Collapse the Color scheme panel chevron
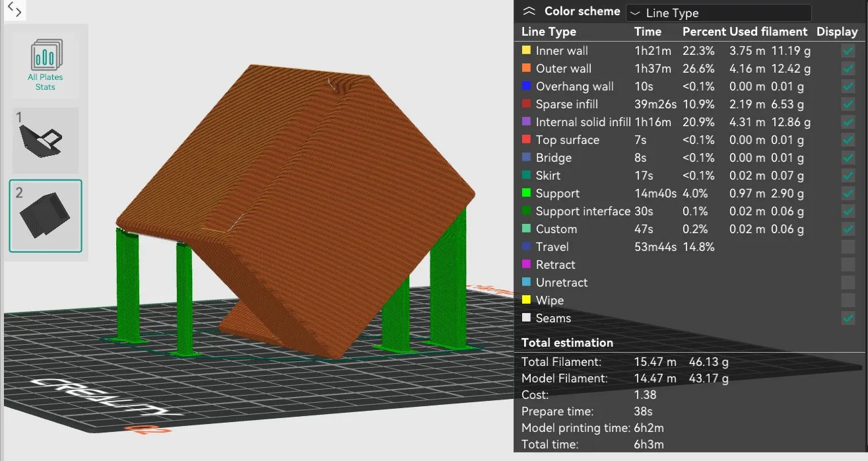Image resolution: width=868 pixels, height=461 pixels. pyautogui.click(x=529, y=11)
